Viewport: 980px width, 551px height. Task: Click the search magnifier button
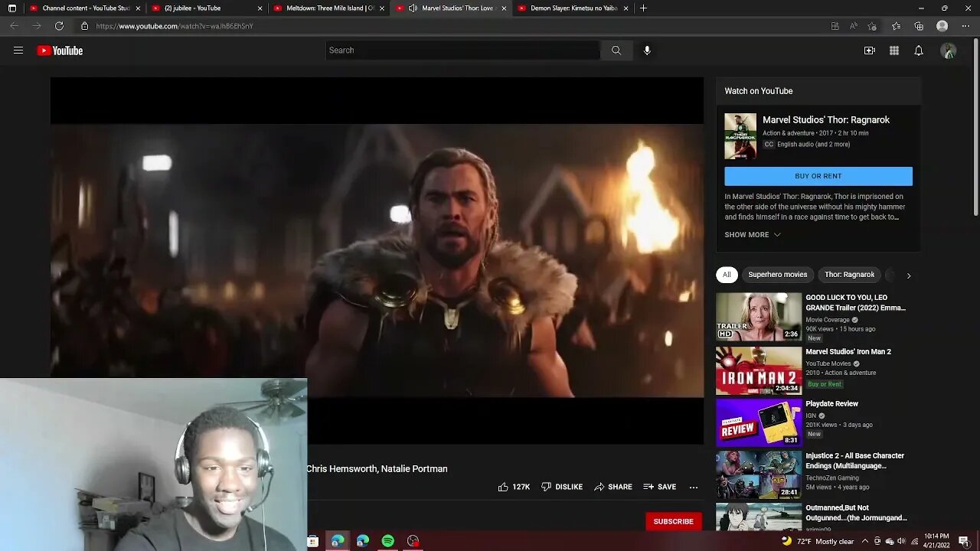click(x=616, y=51)
